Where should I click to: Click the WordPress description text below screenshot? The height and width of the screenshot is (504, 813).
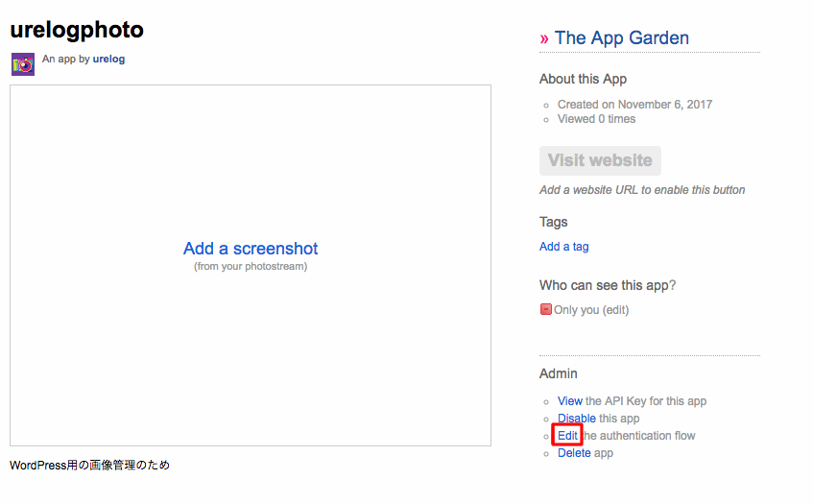89,465
